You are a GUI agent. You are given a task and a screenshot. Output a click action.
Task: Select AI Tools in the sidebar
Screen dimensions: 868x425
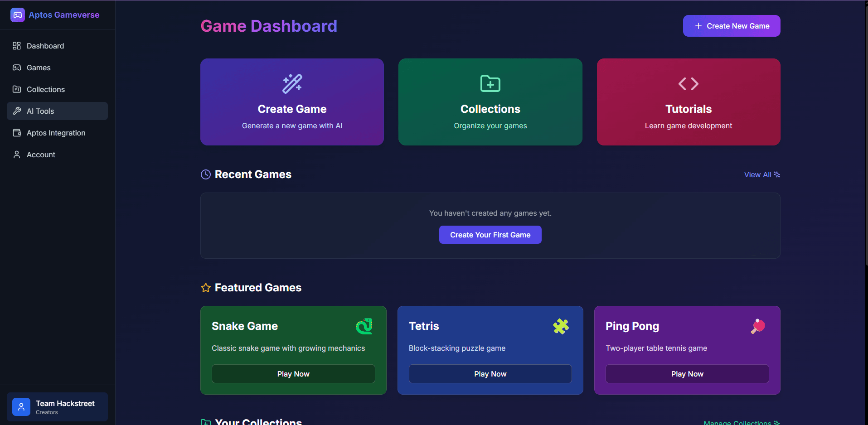[x=40, y=111]
